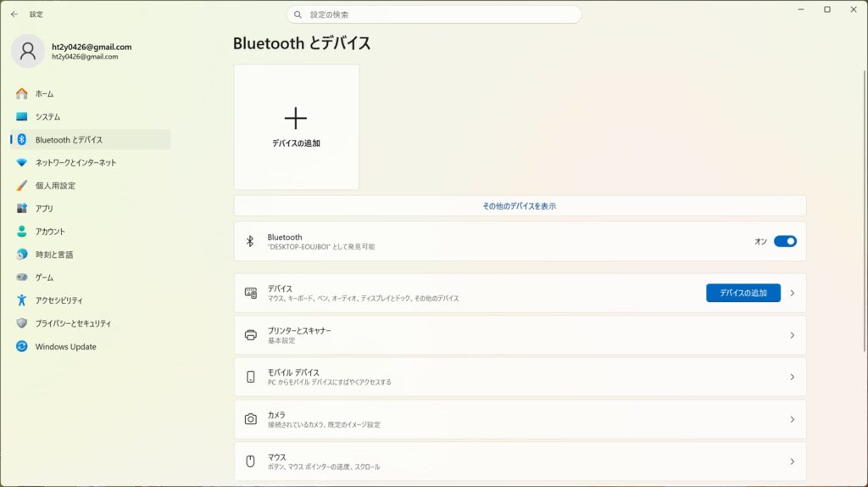Image resolution: width=868 pixels, height=487 pixels.
Task: Click the Bluetooth icon in the sidebar
Action: coord(22,140)
